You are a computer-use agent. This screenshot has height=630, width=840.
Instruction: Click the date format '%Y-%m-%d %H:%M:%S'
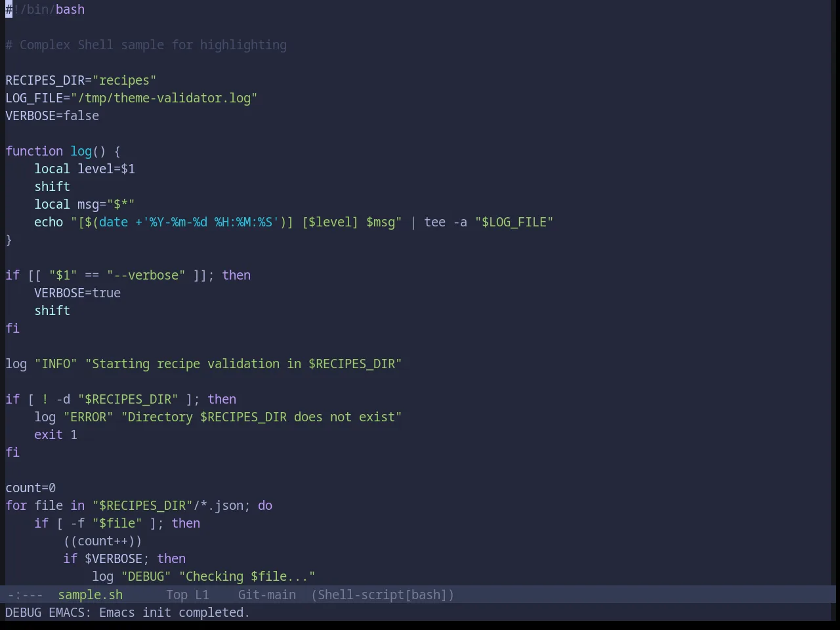click(x=211, y=222)
